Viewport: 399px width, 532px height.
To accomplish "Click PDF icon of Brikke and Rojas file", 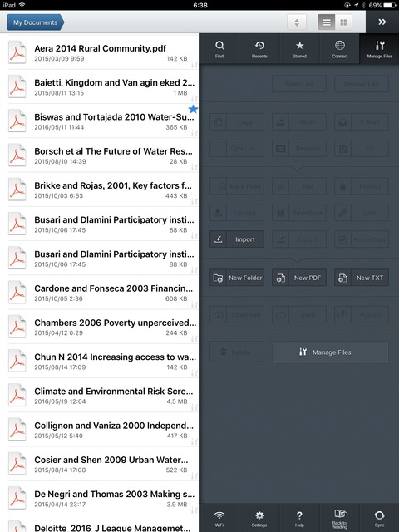I will pyautogui.click(x=17, y=190).
